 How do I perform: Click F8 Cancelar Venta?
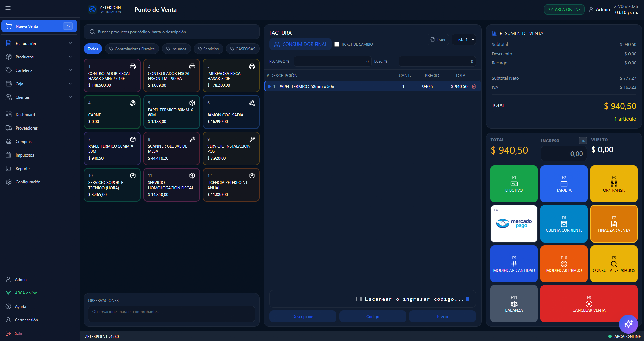click(x=589, y=304)
